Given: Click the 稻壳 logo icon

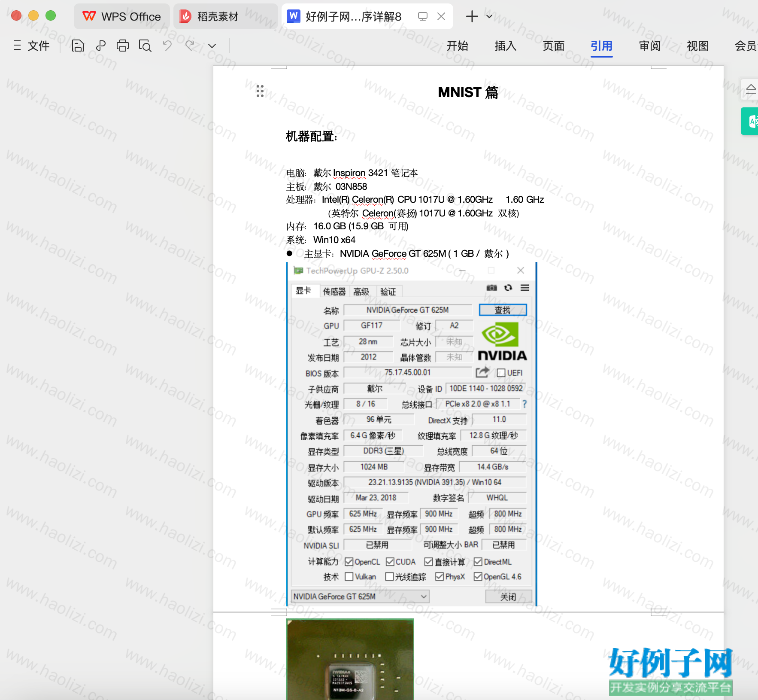Looking at the screenshot, I should coord(185,16).
